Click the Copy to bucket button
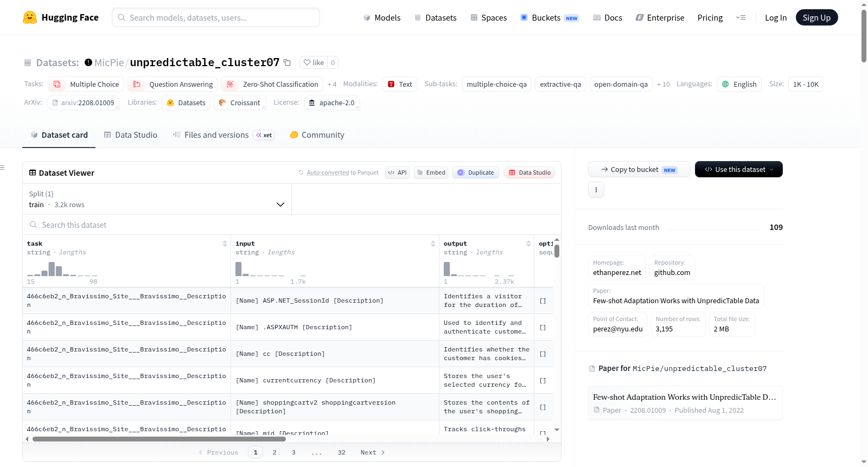Screen dimensions: 868x467 pyautogui.click(x=639, y=169)
